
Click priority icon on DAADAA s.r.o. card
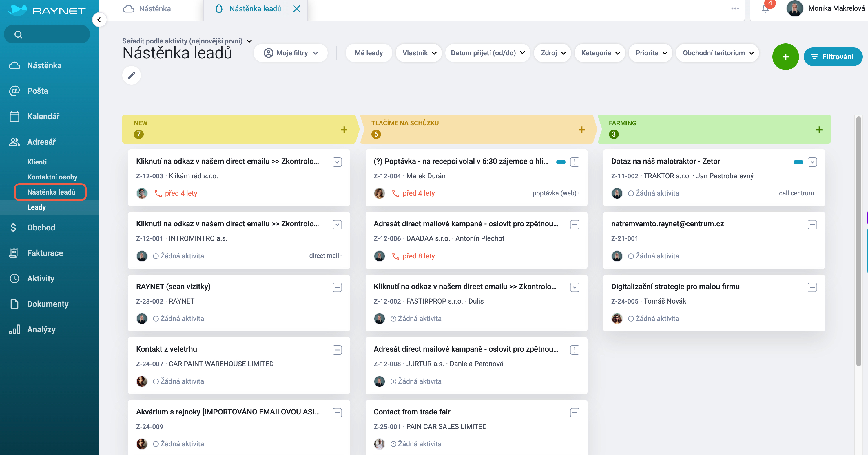(575, 225)
